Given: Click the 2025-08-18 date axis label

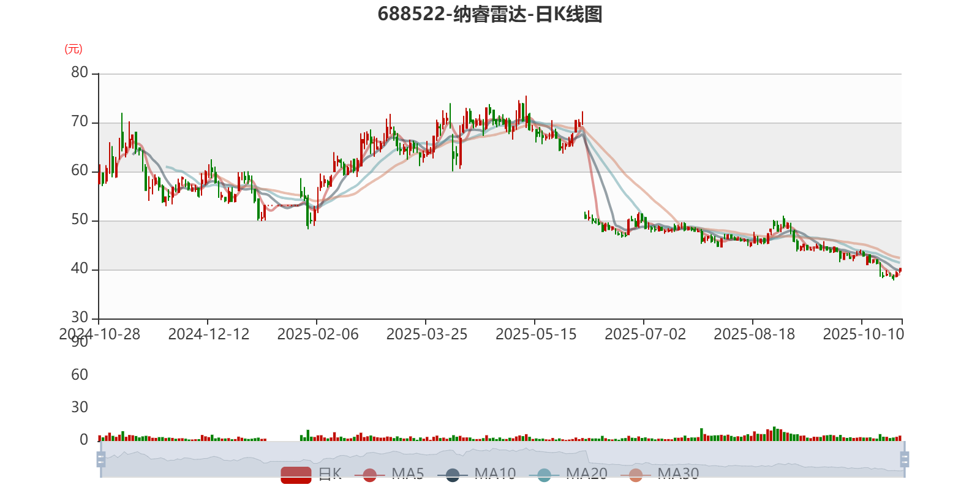Looking at the screenshot, I should pos(754,334).
